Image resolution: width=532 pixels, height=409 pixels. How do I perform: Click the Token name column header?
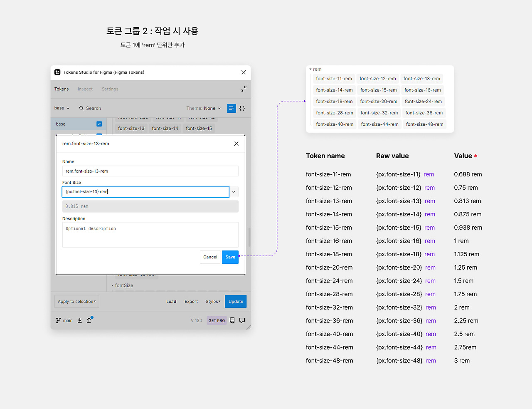click(325, 156)
